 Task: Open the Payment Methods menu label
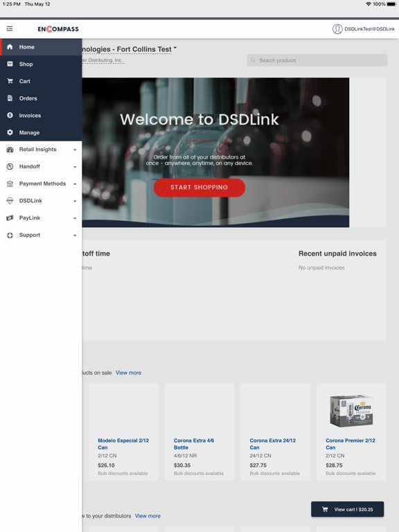(x=42, y=184)
